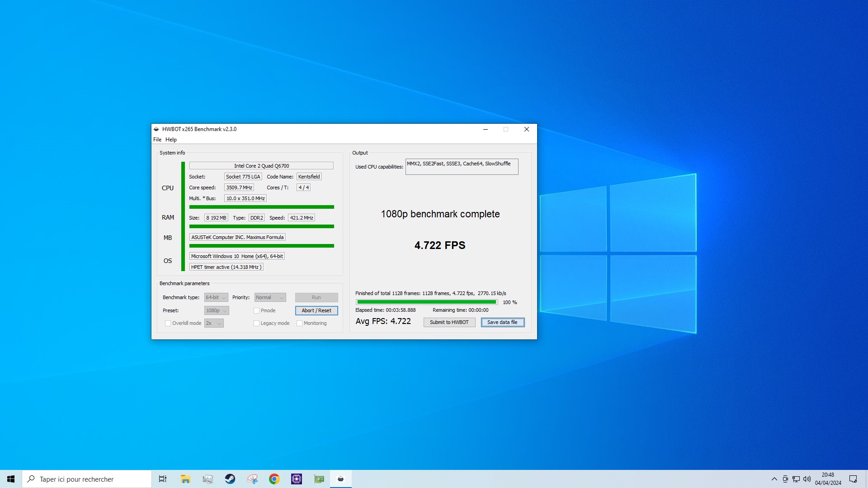Click the 4.722 FPS result text
Viewport: 868px width, 488px height.
coord(440,245)
